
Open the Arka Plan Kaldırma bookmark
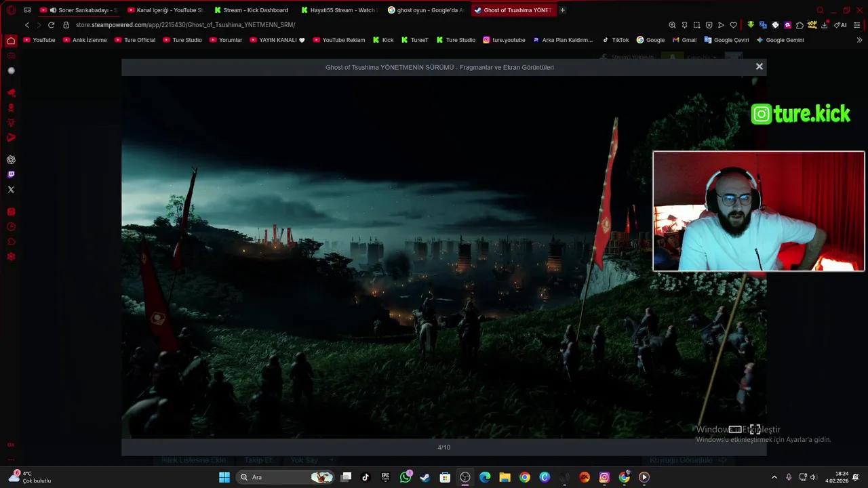563,40
